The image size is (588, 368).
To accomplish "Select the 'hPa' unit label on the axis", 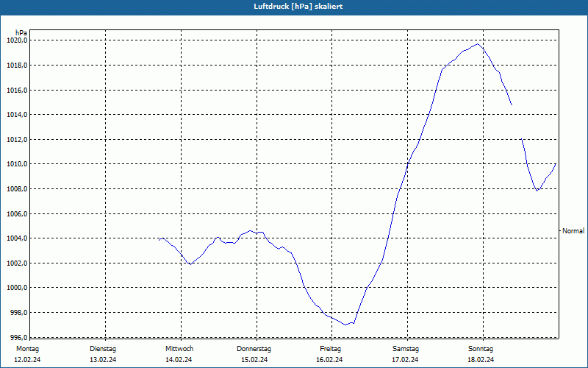I will point(21,32).
